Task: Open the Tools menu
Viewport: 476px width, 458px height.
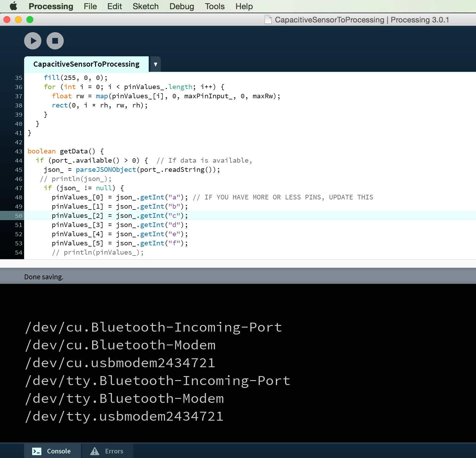Action: point(215,6)
